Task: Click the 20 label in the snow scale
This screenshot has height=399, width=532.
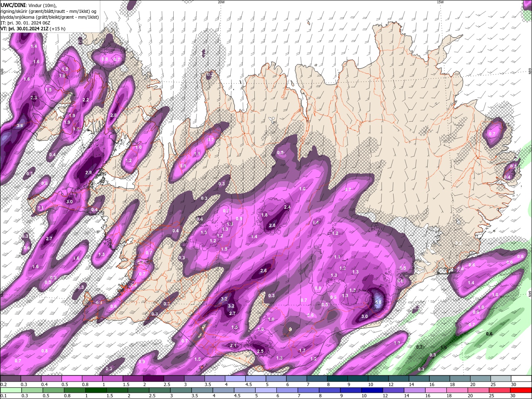Action: (x=473, y=384)
